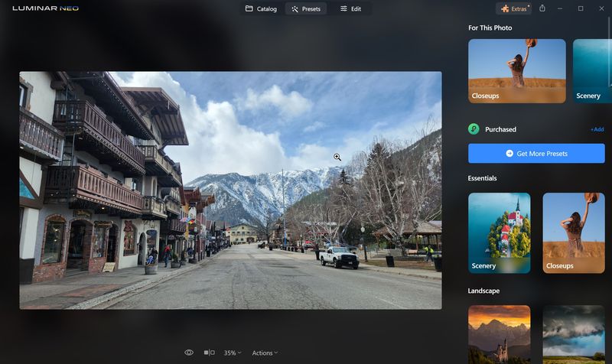Expand the Actions menu

click(265, 353)
